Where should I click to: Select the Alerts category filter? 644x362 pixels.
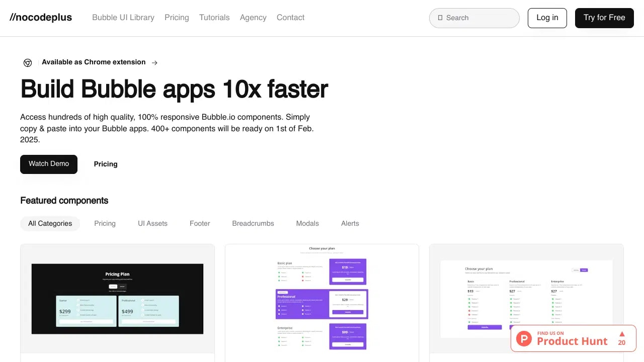point(350,224)
